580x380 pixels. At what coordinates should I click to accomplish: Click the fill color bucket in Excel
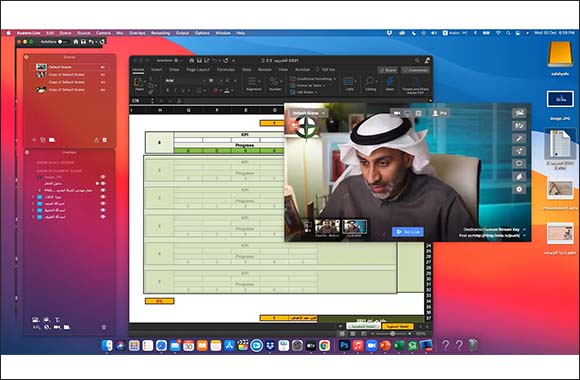216,90
